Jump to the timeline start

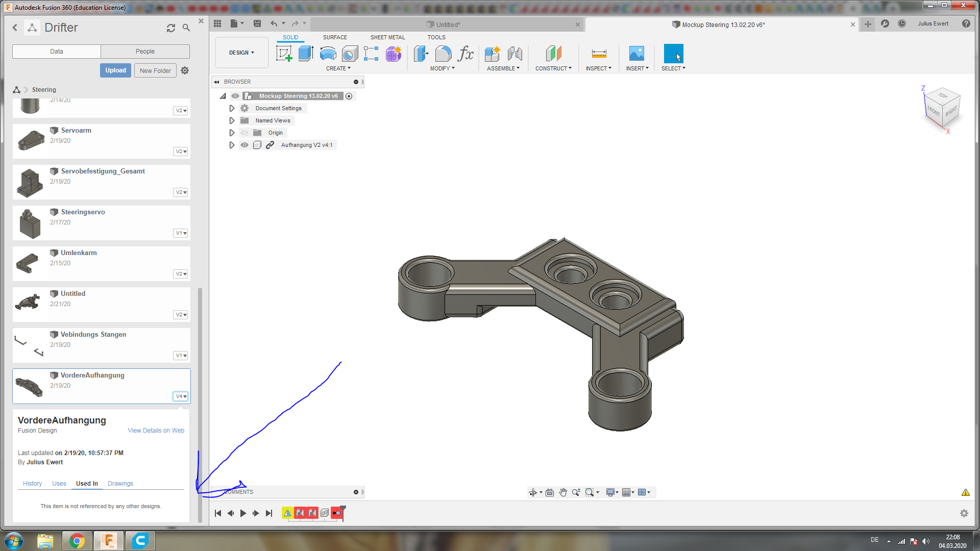point(218,513)
